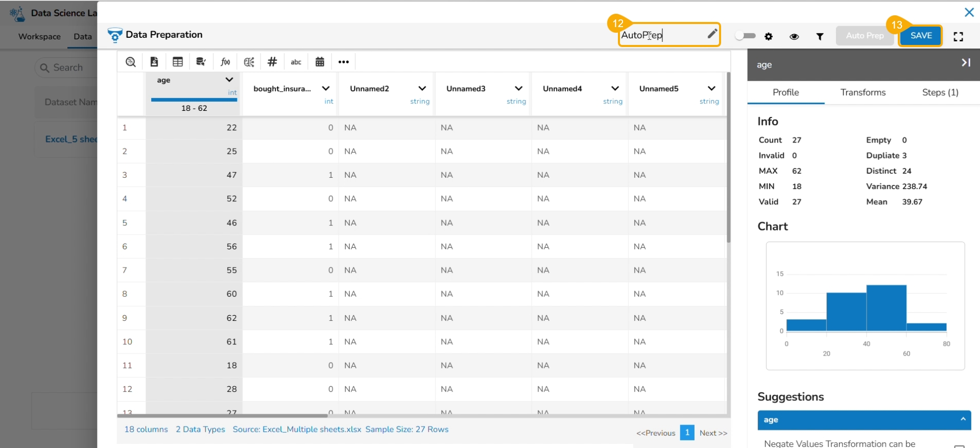Open the abc string transforms icon
The height and width of the screenshot is (448, 980).
point(296,62)
